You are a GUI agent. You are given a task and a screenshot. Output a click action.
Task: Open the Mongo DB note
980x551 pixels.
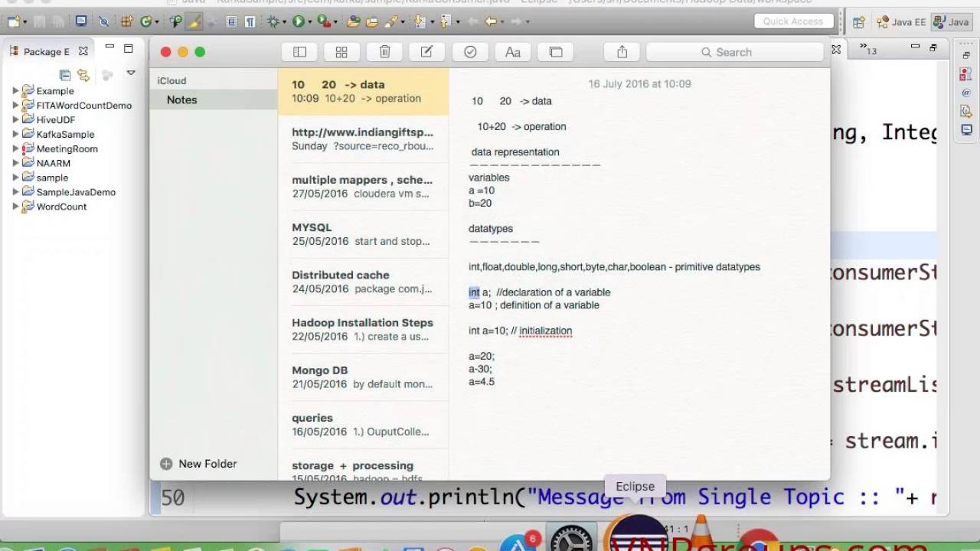point(363,377)
